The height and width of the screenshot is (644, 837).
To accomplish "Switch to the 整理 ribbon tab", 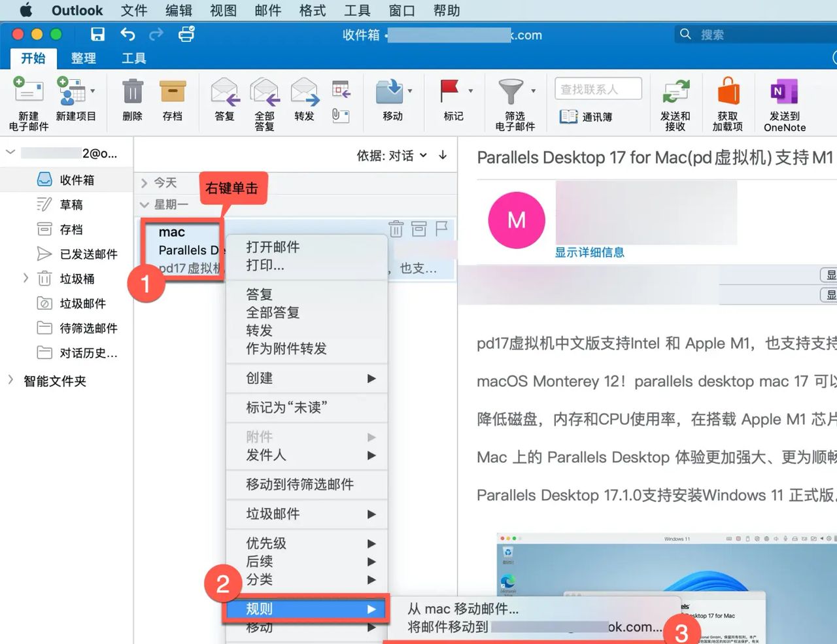I will (84, 58).
